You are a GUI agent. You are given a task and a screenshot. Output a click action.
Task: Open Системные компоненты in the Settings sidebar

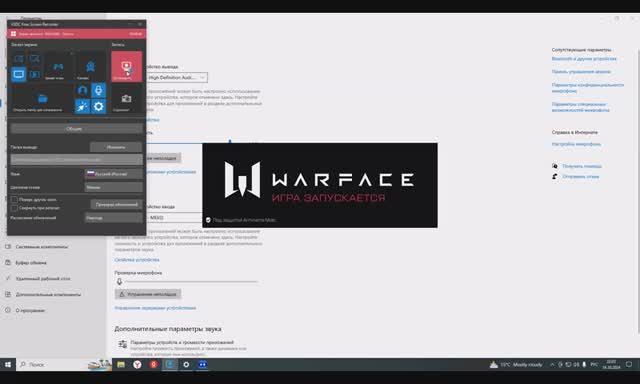coord(42,246)
